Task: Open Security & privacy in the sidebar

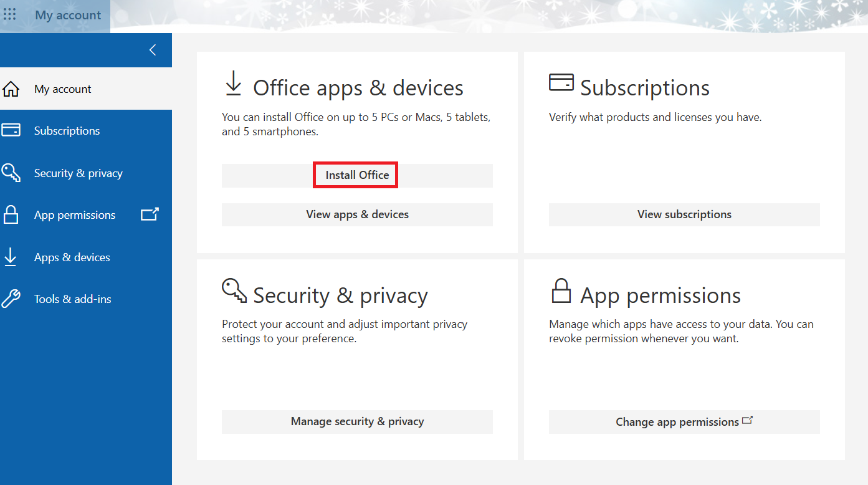Action: [x=86, y=173]
